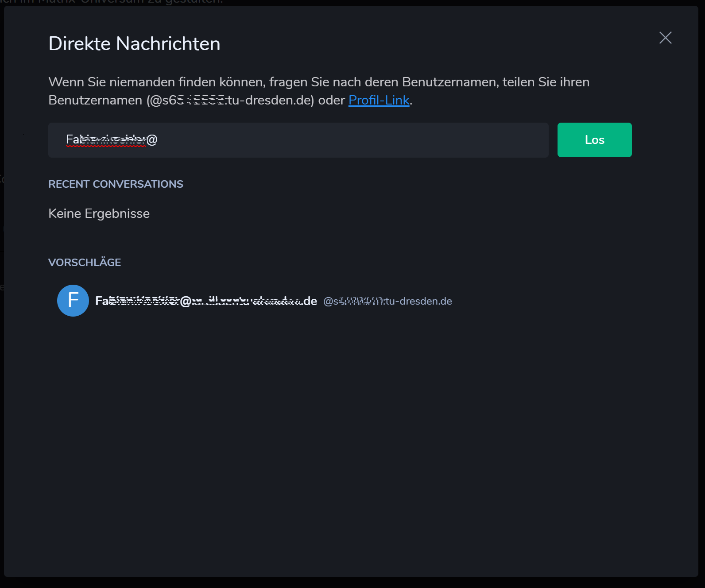Click the RECENT CONVERSATIONS heading

point(116,184)
